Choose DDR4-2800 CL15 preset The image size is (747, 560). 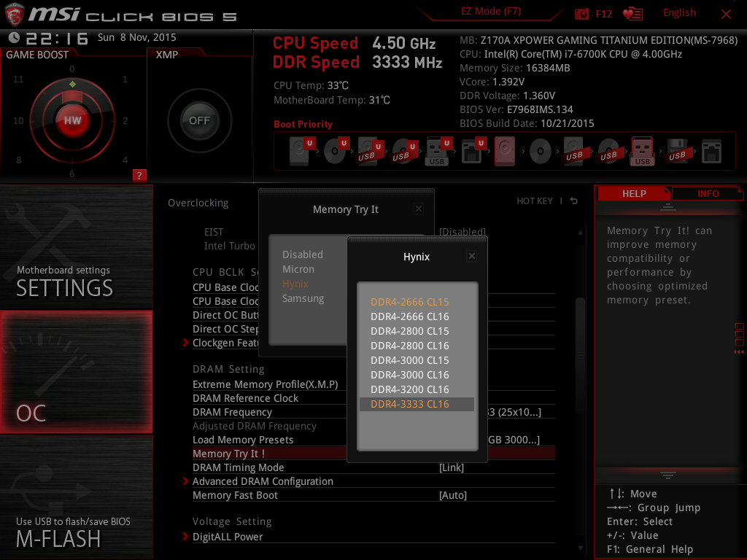(417, 332)
